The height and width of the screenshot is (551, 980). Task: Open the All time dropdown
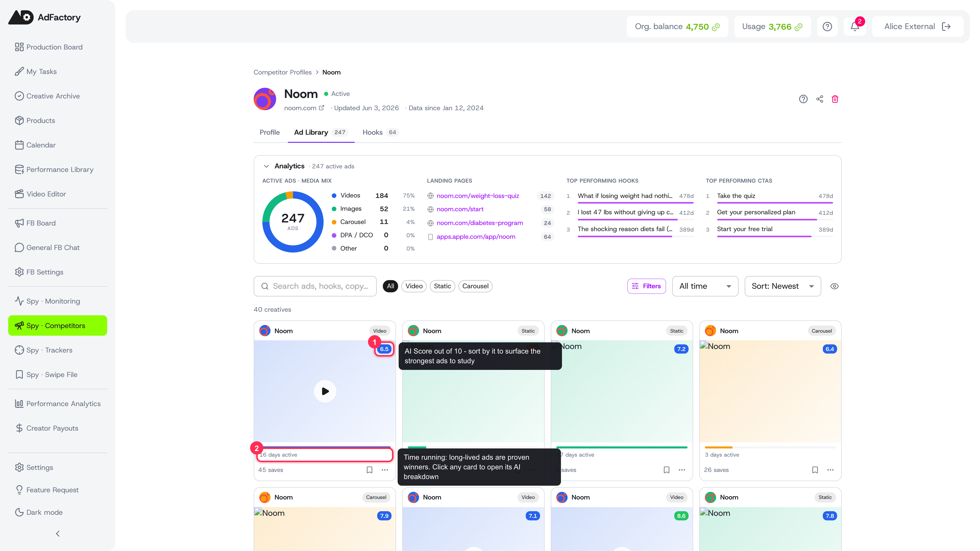click(x=705, y=286)
